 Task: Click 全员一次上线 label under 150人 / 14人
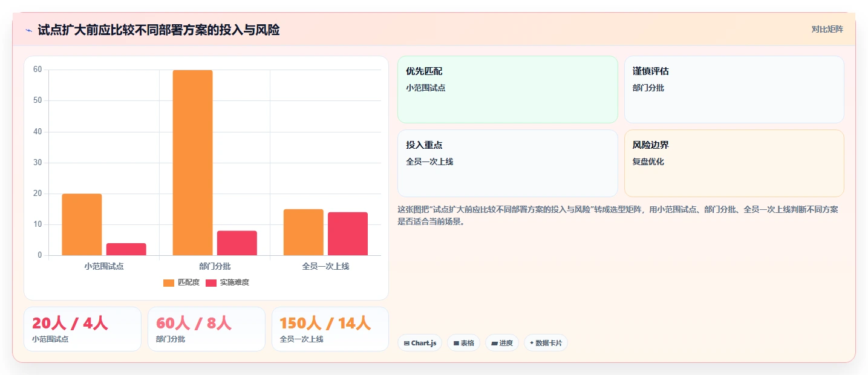(x=302, y=339)
